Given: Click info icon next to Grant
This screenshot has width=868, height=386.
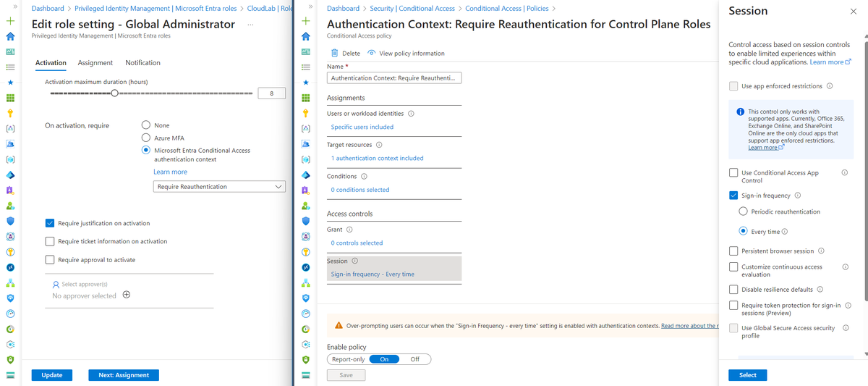Looking at the screenshot, I should (x=349, y=230).
